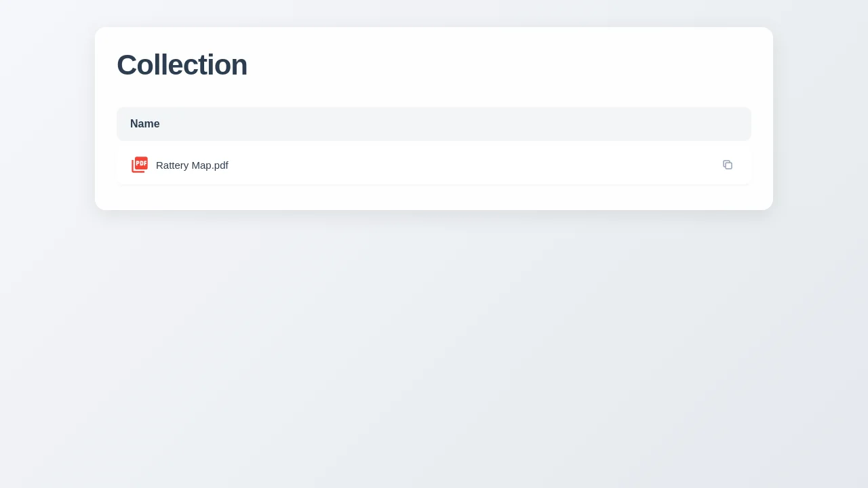Select the Rattery Map.pdf entry by name

[x=192, y=165]
